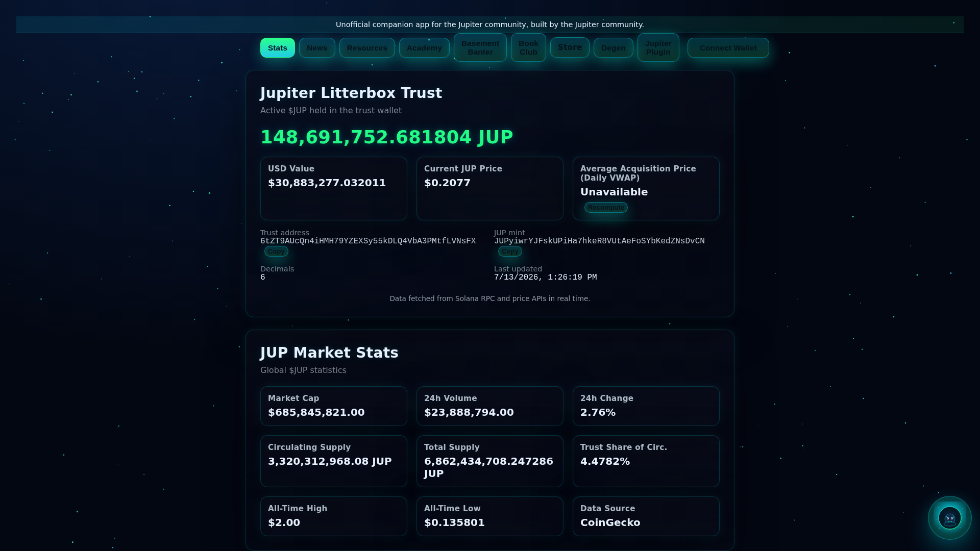Click Market Cap $685,845,821.00
Viewport: 980px width, 551px height.
click(x=316, y=412)
